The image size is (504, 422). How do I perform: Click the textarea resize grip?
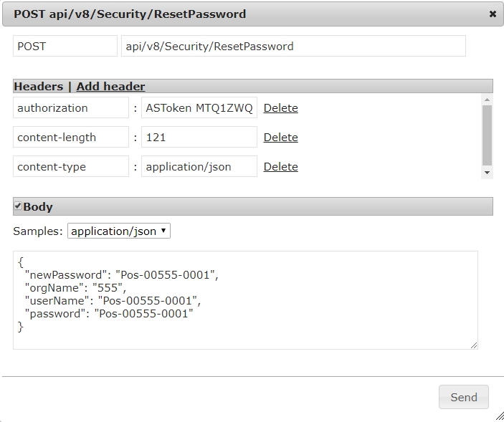click(474, 345)
